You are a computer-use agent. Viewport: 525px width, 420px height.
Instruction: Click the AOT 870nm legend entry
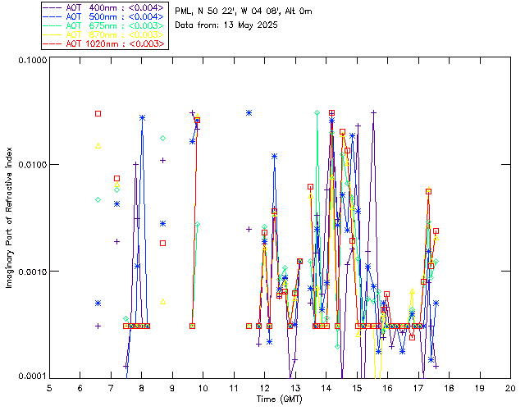click(104, 34)
